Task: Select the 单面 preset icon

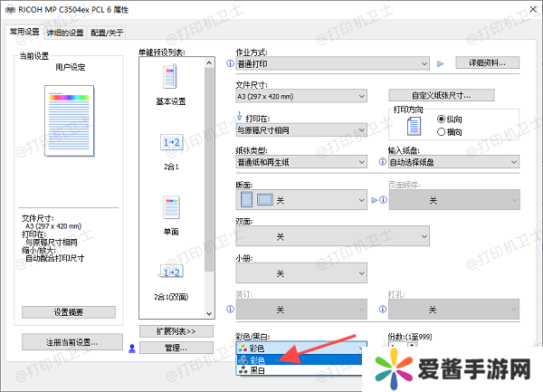Action: pos(171,207)
